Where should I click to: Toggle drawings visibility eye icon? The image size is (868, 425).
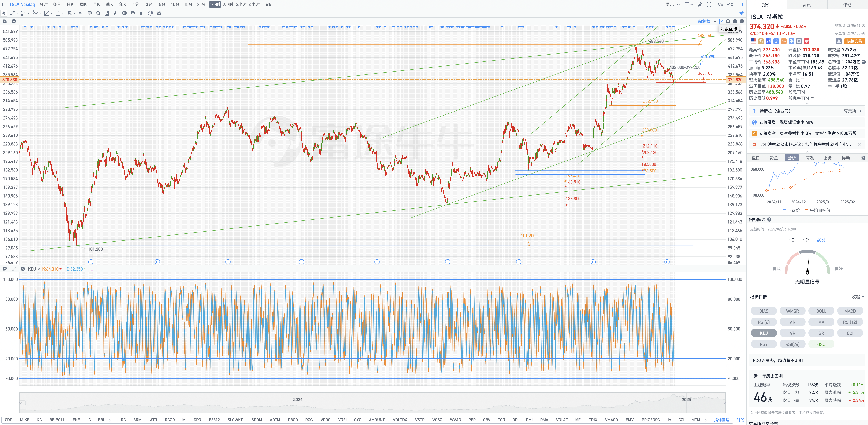point(124,13)
